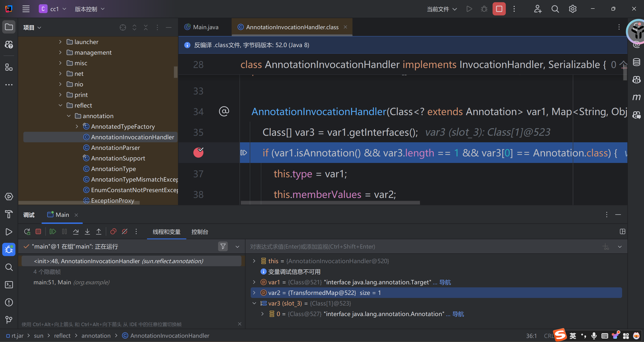Open the Run tool window
The image size is (644, 342).
[9, 232]
